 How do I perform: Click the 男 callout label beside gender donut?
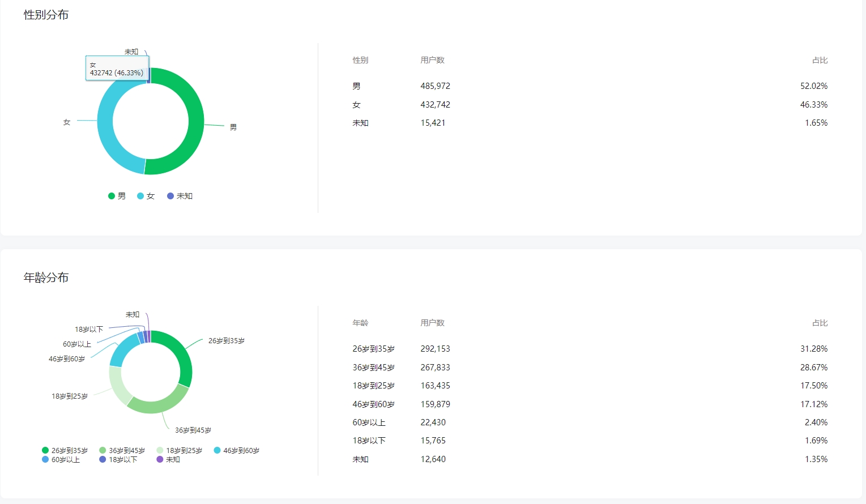pyautogui.click(x=233, y=127)
